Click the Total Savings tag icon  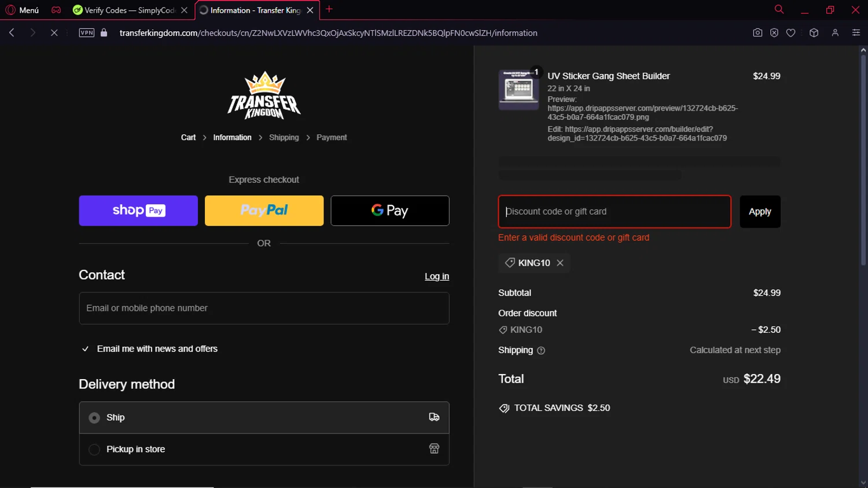click(x=504, y=408)
